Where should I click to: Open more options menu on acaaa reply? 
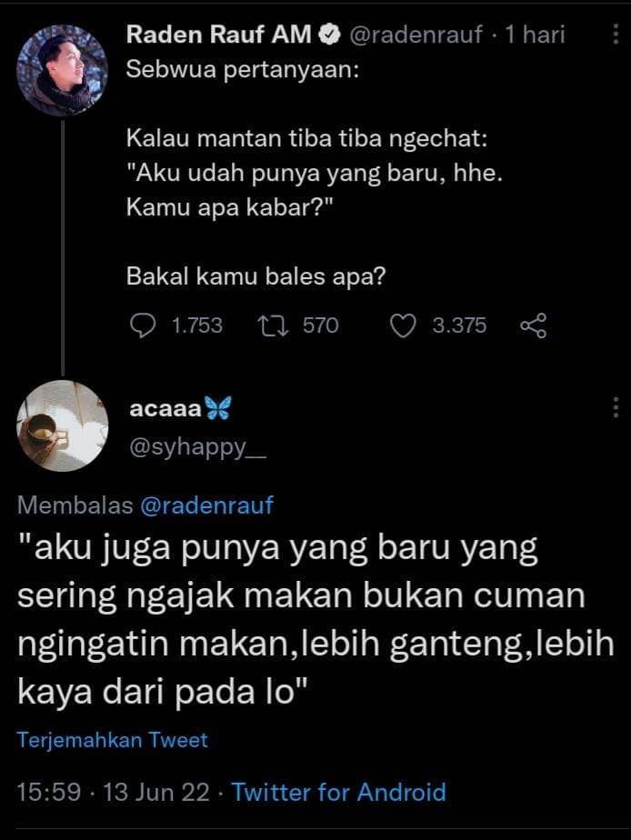coord(616,407)
